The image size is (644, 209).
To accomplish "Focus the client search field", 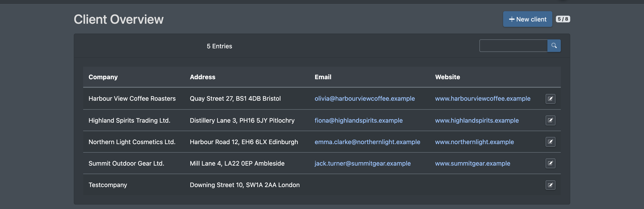I will (513, 46).
